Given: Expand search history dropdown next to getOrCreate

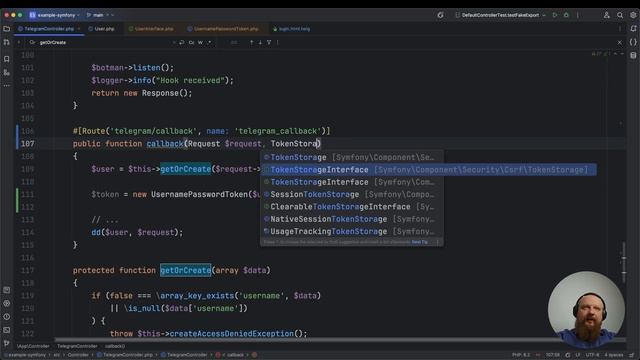Looking at the screenshot, I should (32, 42).
